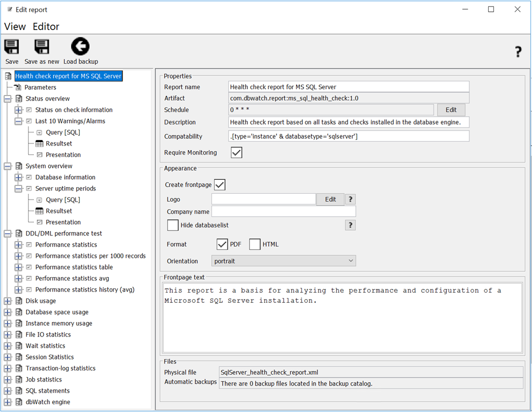The height and width of the screenshot is (412, 532).
Task: Select the Parameters node icon in tree
Action: coord(18,87)
